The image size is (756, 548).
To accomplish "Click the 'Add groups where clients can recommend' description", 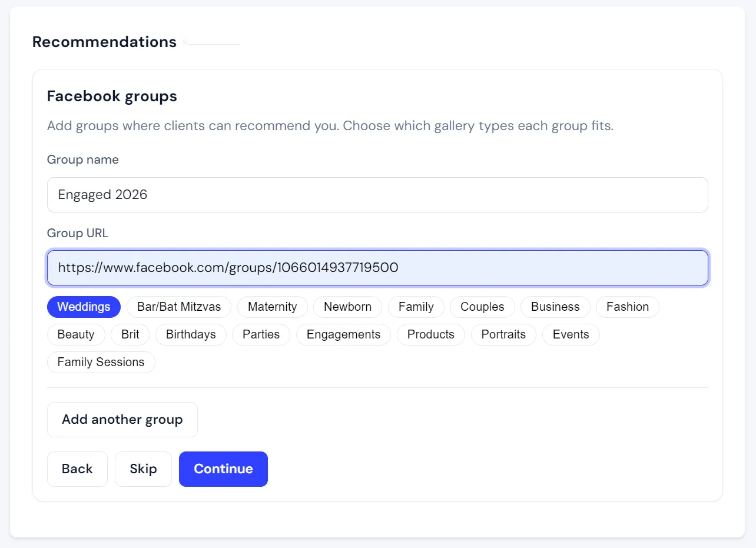I will coord(330,126).
